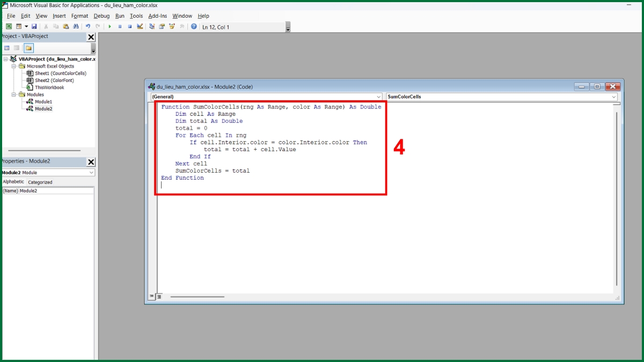Click the Toolbox icon in toolbar

pos(182,26)
